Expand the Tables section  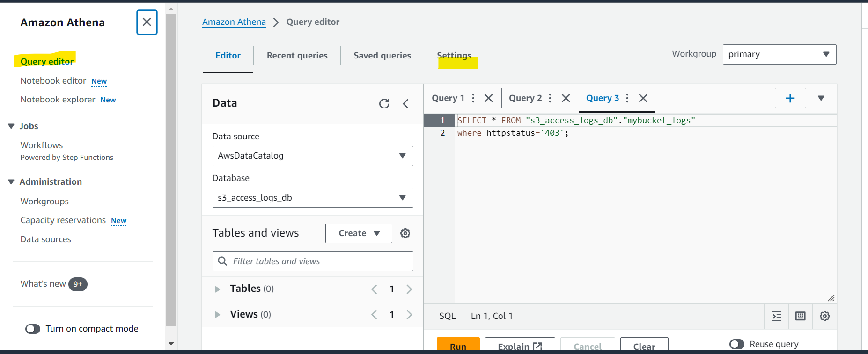217,289
